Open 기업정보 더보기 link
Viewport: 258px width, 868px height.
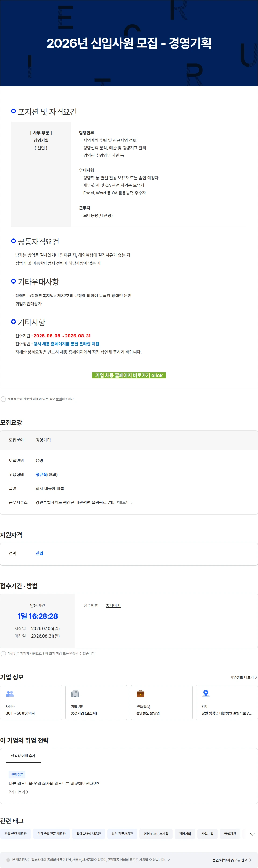click(243, 677)
